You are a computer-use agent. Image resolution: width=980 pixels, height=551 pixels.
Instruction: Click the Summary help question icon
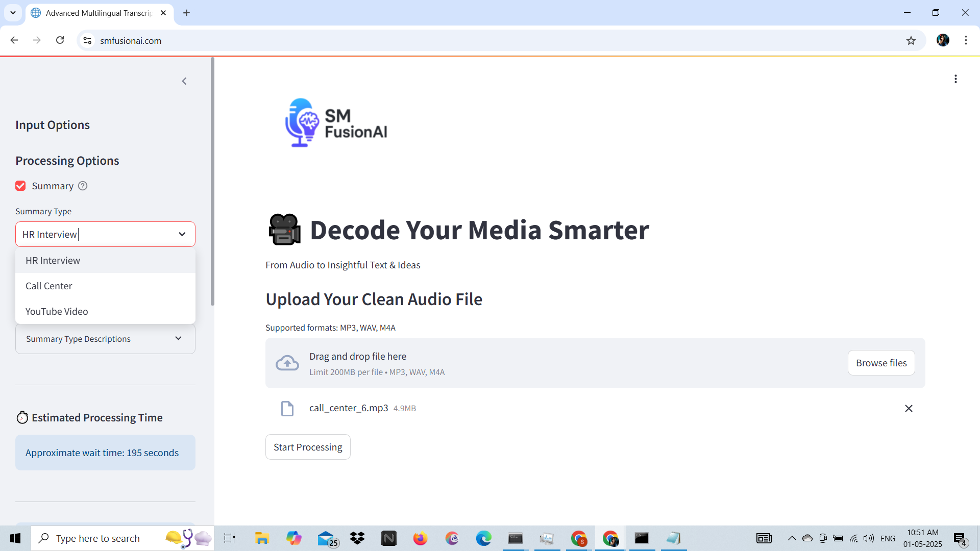(x=83, y=186)
